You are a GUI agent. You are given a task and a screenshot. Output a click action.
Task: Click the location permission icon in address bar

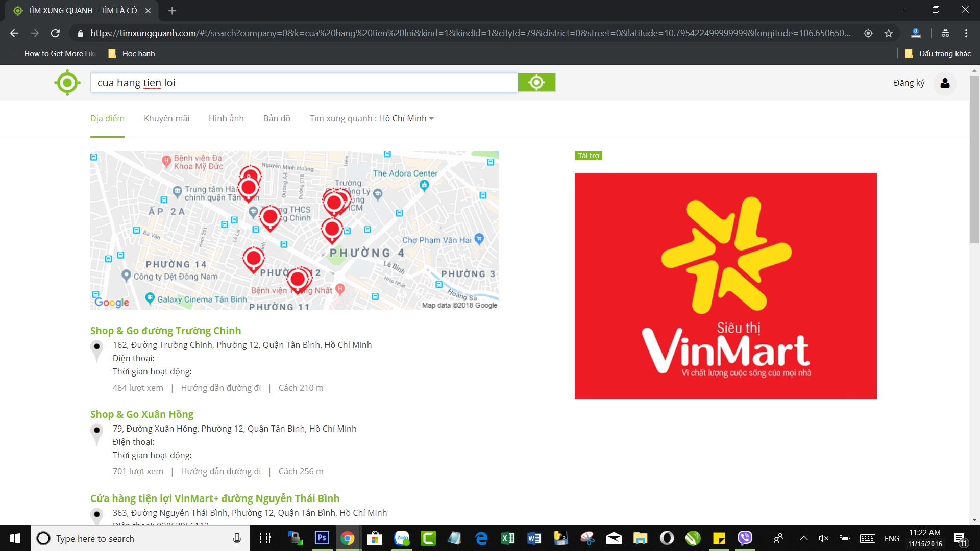[868, 33]
